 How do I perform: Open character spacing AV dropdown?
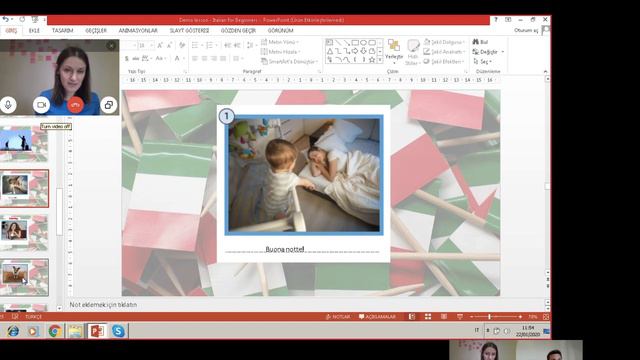(147, 58)
